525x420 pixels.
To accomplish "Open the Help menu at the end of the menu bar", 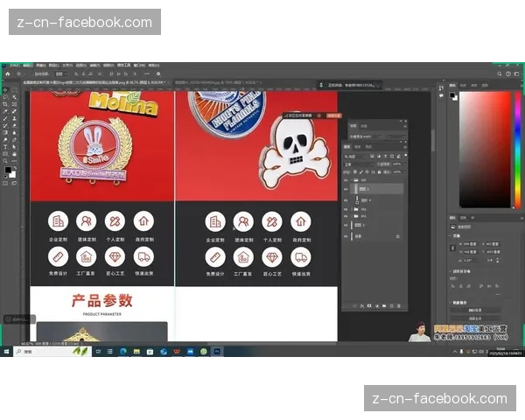I will 154,66.
